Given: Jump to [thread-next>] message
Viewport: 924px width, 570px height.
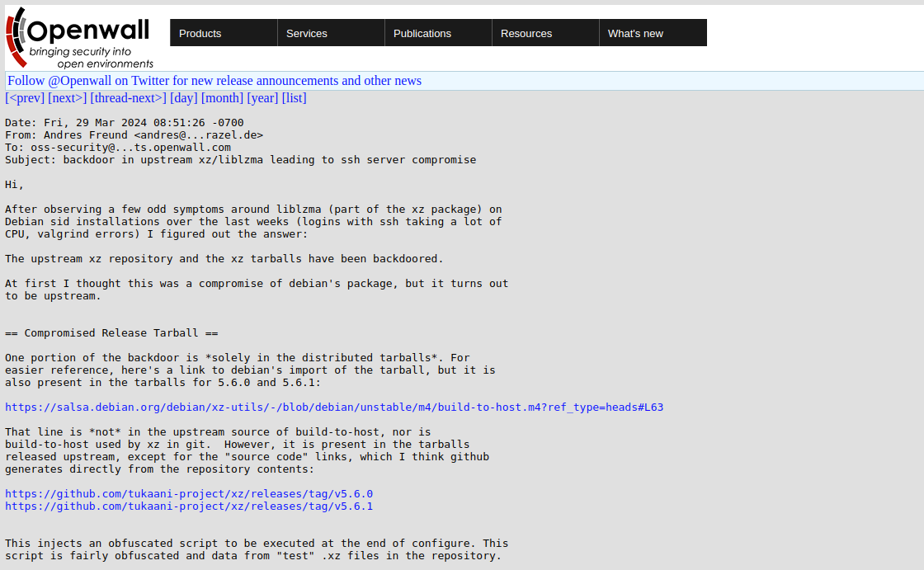Looking at the screenshot, I should pos(129,98).
